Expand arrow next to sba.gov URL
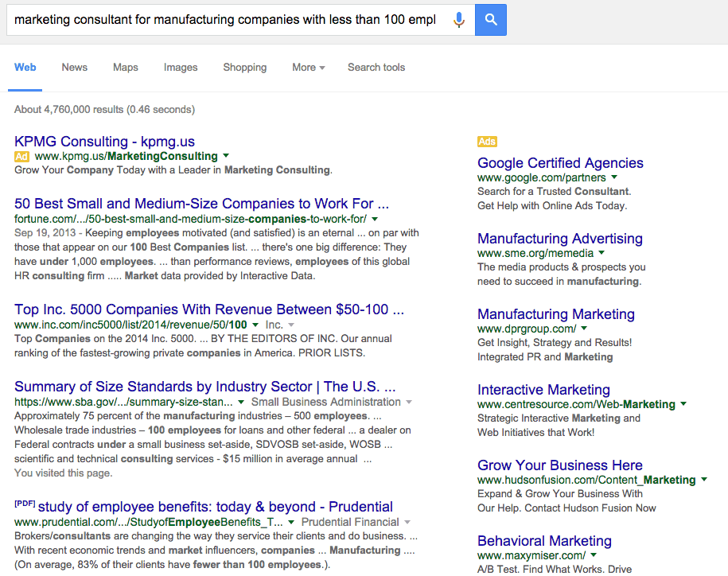 241,402
